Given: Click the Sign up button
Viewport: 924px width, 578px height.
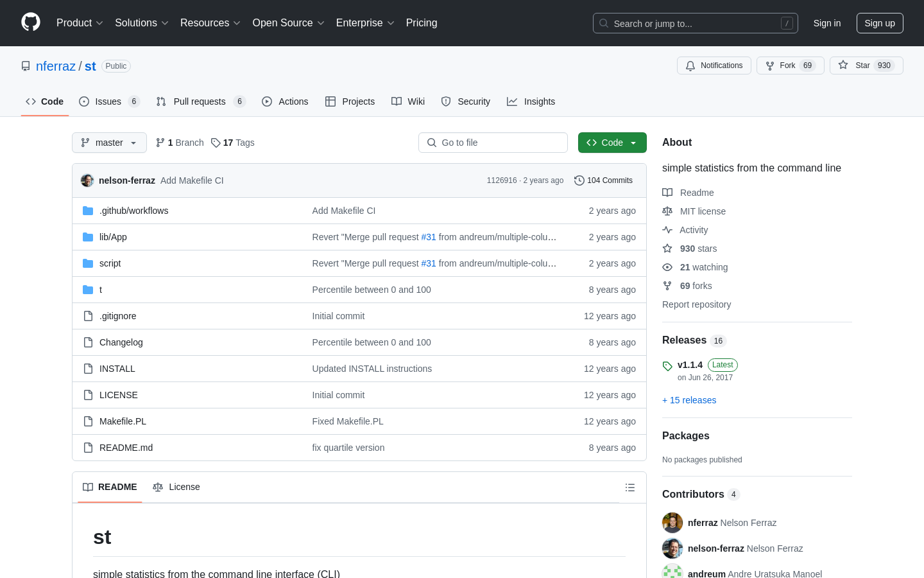Looking at the screenshot, I should (880, 23).
